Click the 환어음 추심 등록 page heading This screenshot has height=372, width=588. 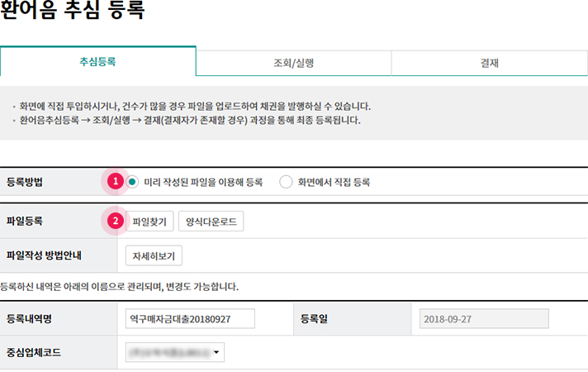tap(73, 12)
